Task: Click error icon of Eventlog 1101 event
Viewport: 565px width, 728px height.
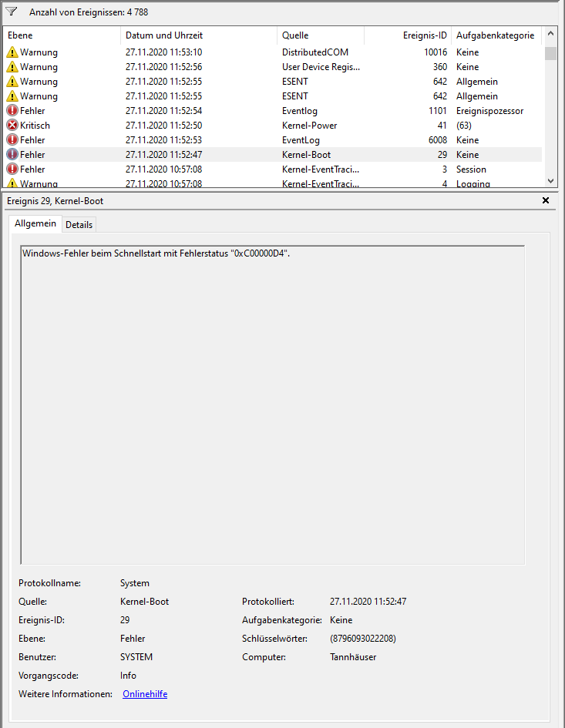Action: pyautogui.click(x=12, y=110)
